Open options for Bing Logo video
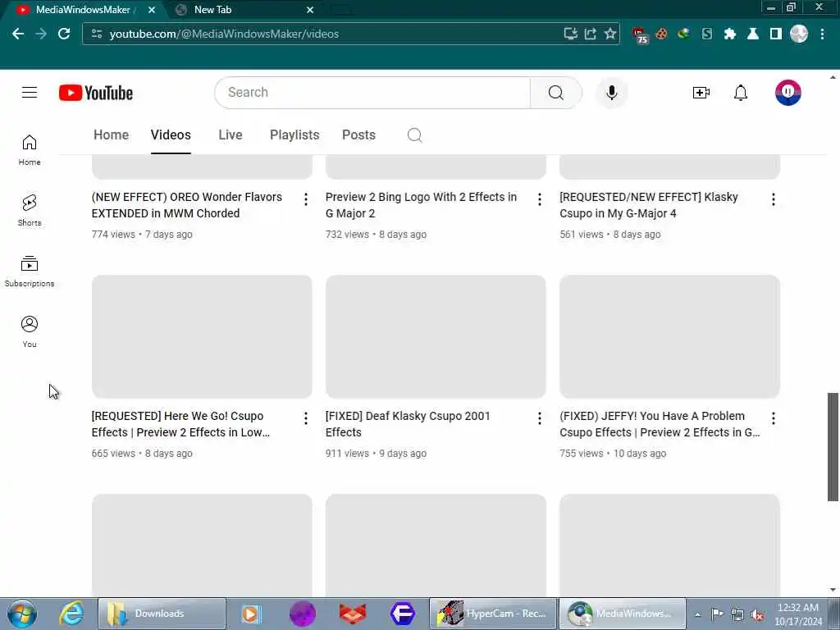 [x=540, y=199]
